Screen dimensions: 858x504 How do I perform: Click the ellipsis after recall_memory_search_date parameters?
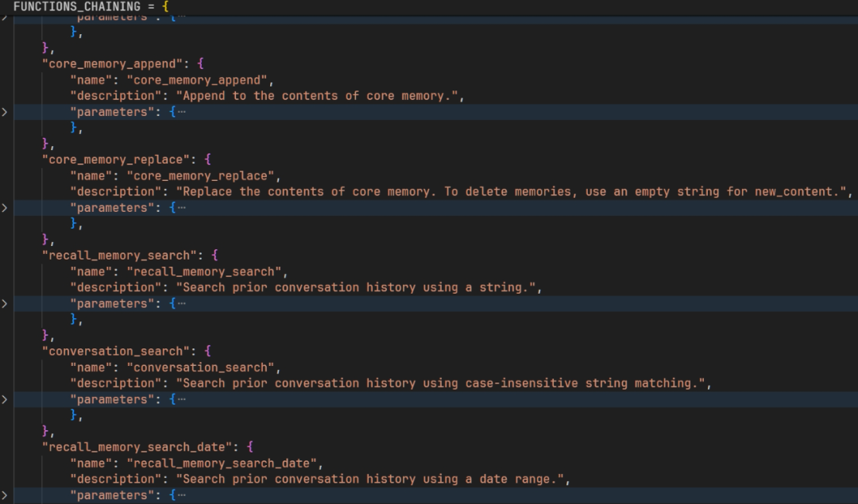pyautogui.click(x=182, y=495)
